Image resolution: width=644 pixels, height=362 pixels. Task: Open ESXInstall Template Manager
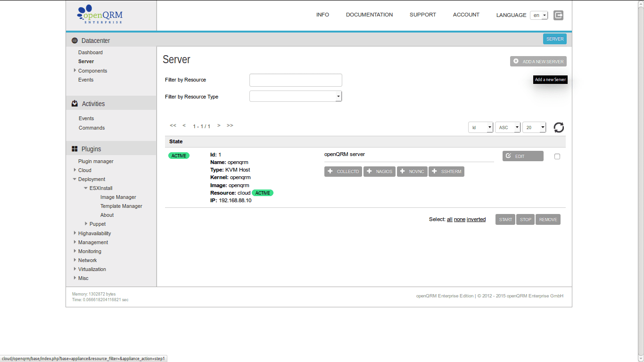(121, 206)
